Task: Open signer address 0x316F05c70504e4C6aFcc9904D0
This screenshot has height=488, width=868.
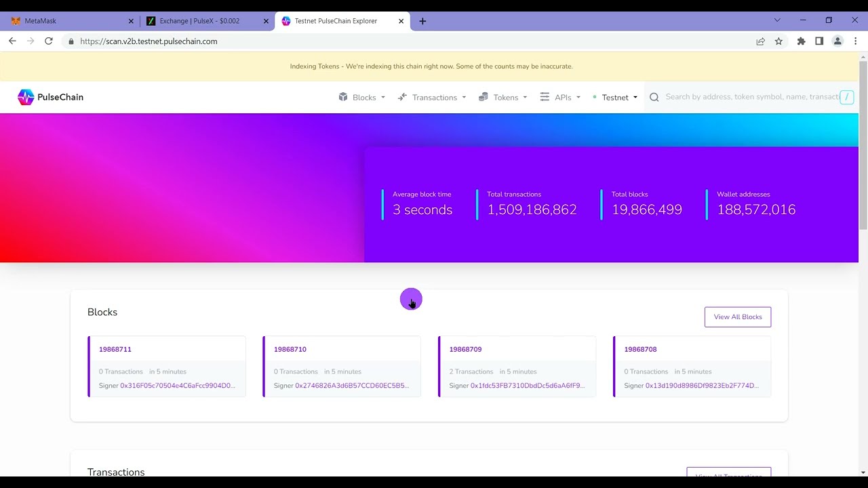Action: point(178,386)
